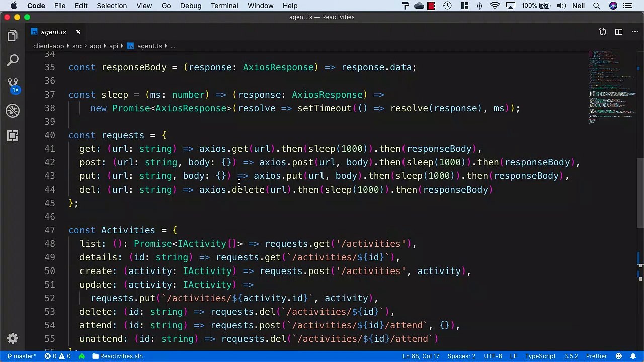Open the Debug menu
The image size is (644, 362).
[191, 6]
